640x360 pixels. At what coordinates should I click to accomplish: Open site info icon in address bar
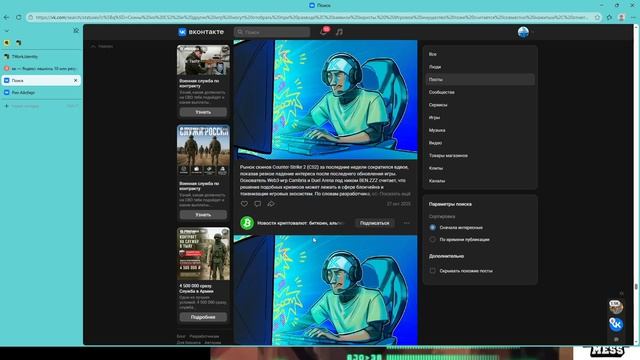coord(31,17)
